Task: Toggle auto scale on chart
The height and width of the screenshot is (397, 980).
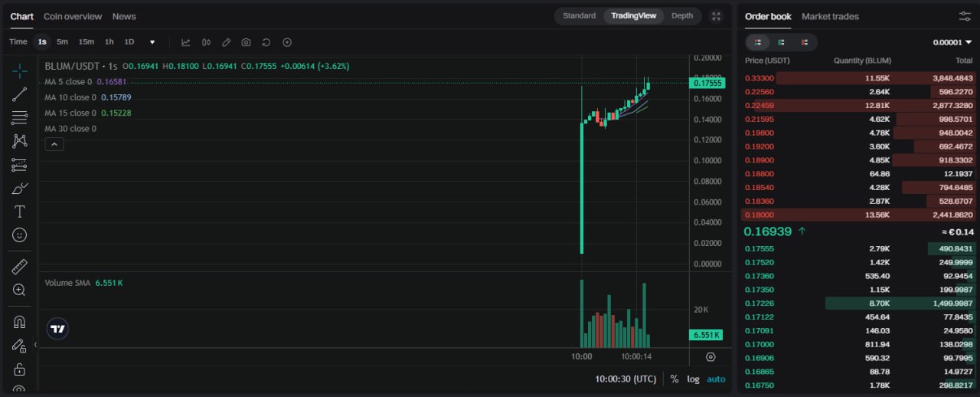Action: (716, 379)
